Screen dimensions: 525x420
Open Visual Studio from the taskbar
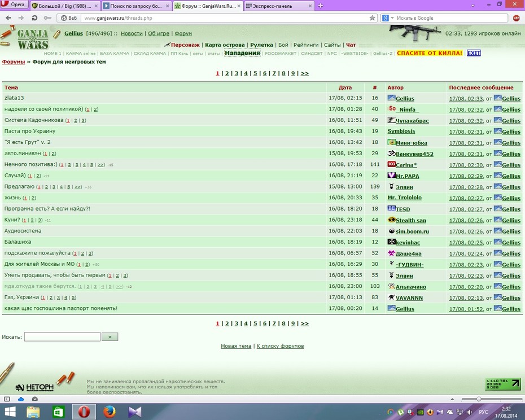pyautogui.click(x=134, y=412)
